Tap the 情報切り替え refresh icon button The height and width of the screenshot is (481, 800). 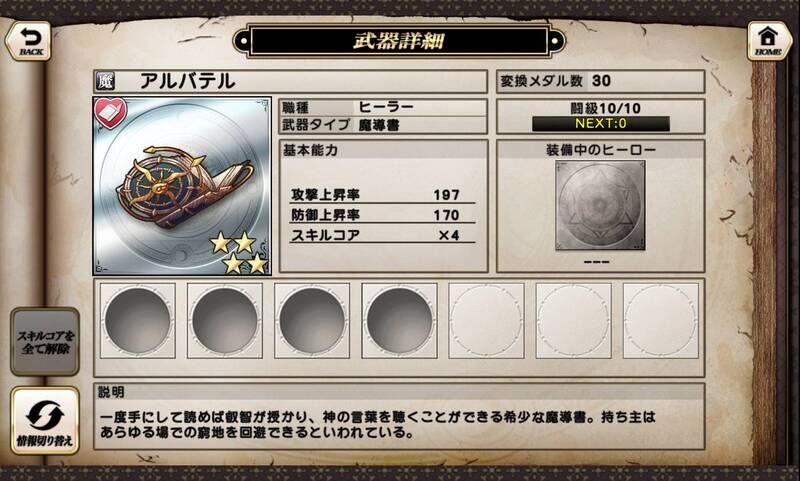click(45, 420)
